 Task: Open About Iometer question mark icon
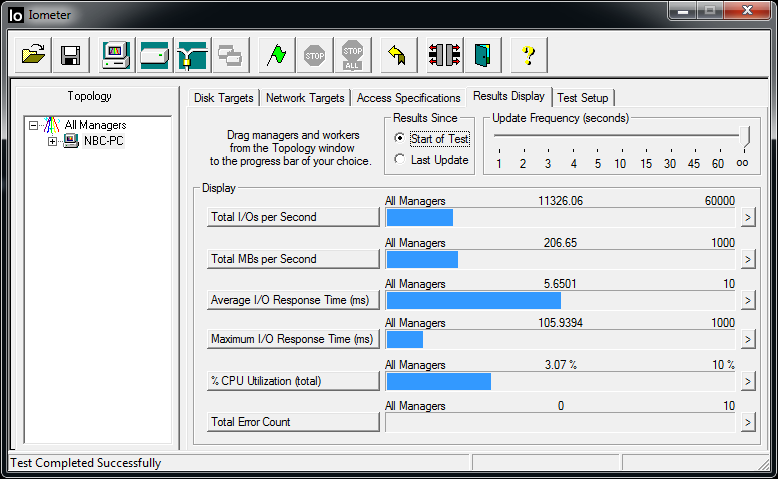[528, 55]
